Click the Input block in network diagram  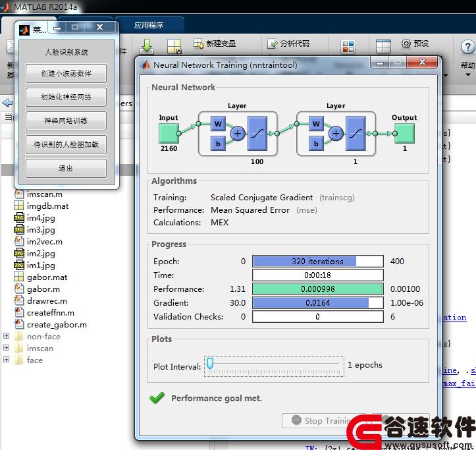pos(169,133)
